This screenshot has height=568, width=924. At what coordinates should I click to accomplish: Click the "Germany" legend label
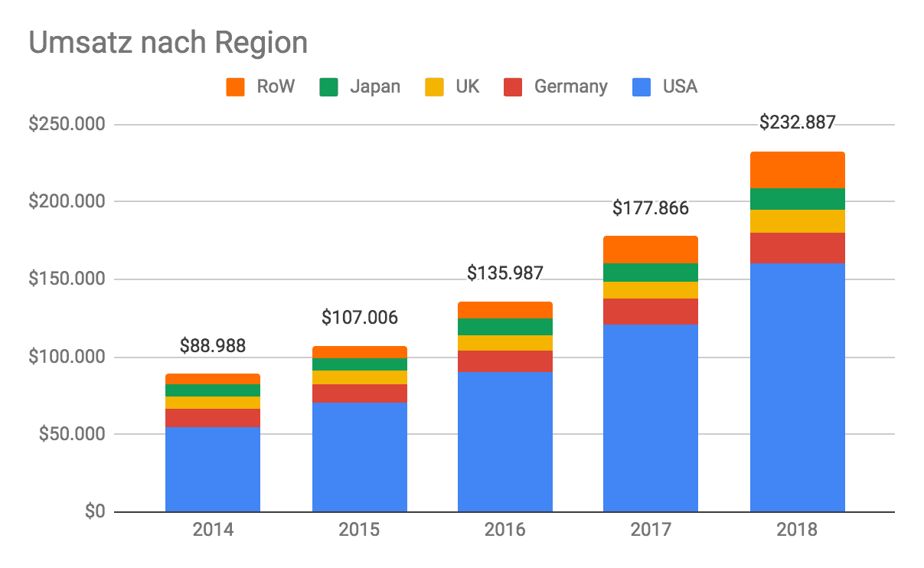tap(571, 87)
